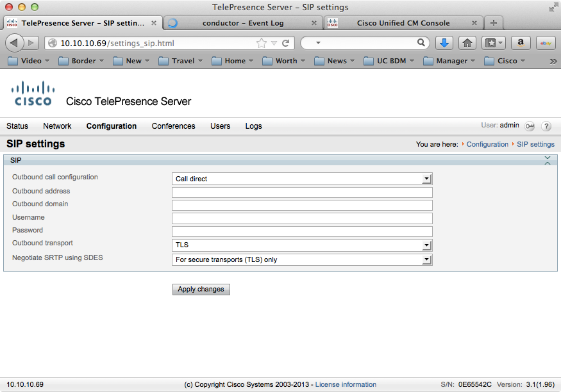This screenshot has height=392, width=561.
Task: Open the Cisco bookmarks folder
Action: [505, 61]
